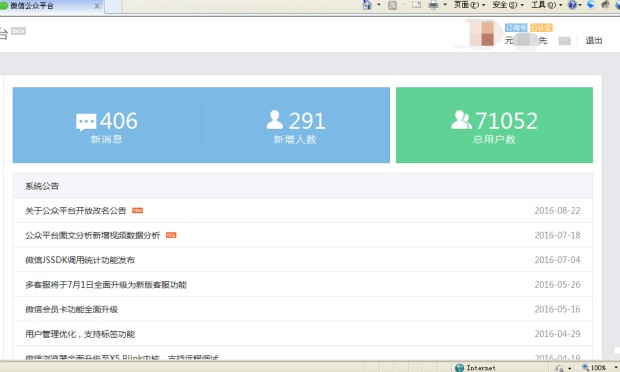Expand the Help dropdown arrow
The height and width of the screenshot is (372, 620).
[x=580, y=5]
